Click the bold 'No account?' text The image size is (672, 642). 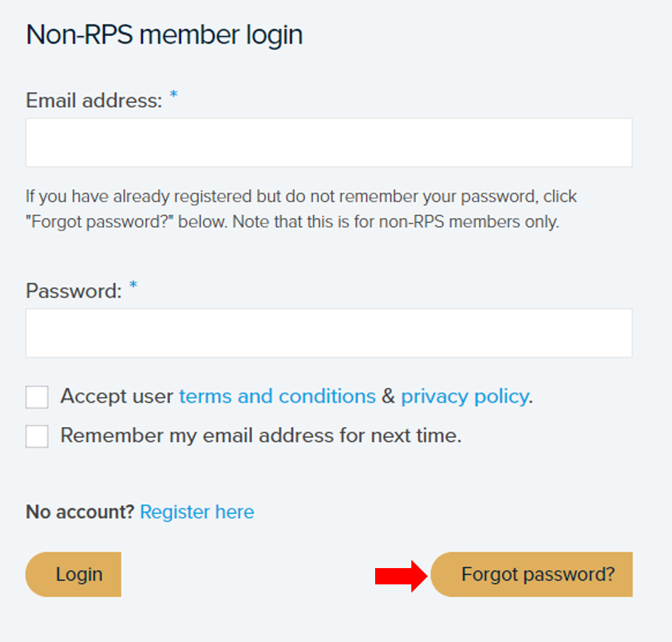coord(80,512)
